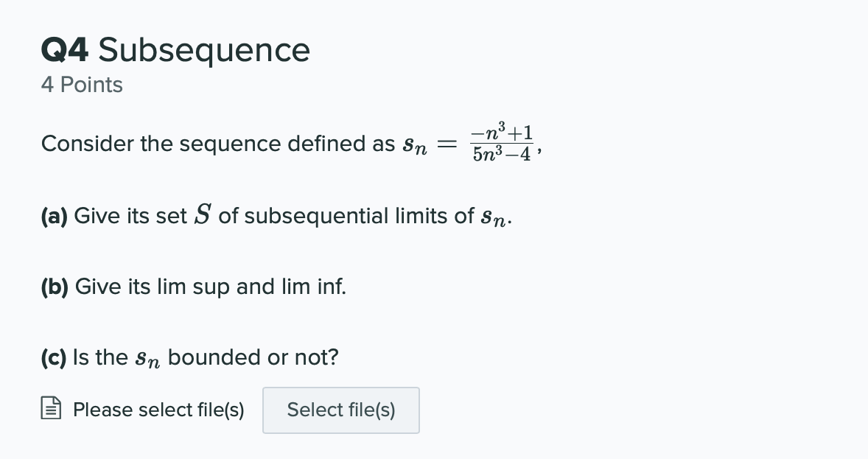Select part (c) question text
The image size is (868, 459).
(x=189, y=357)
